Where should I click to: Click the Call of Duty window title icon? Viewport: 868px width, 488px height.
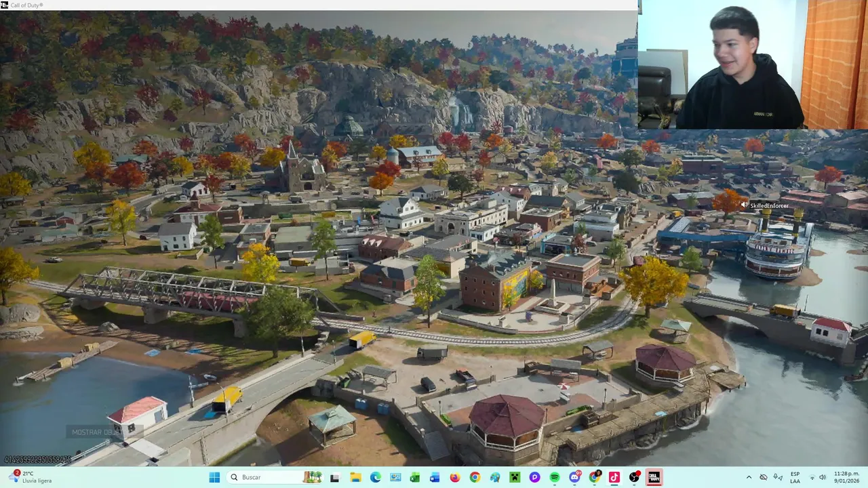[x=4, y=5]
